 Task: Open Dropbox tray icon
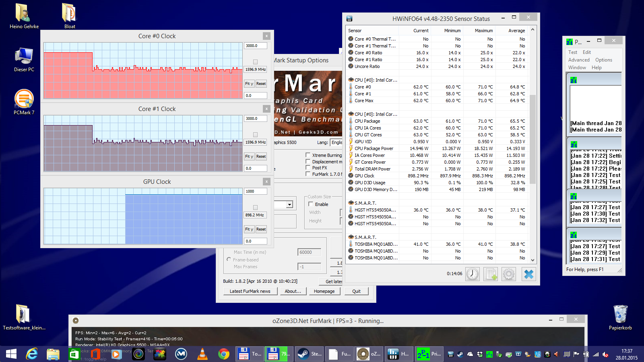(x=480, y=354)
